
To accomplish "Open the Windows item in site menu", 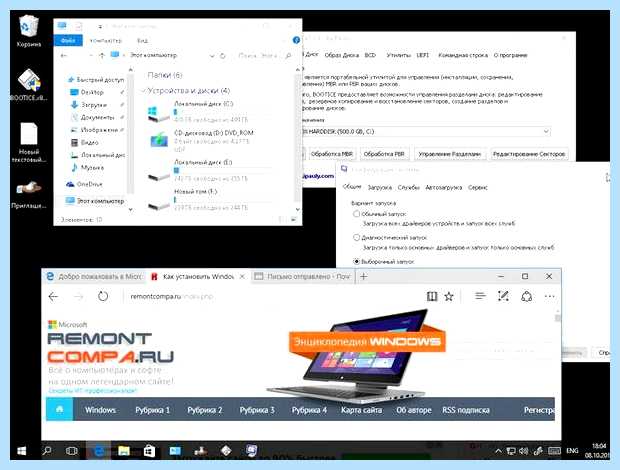I will pos(100,410).
